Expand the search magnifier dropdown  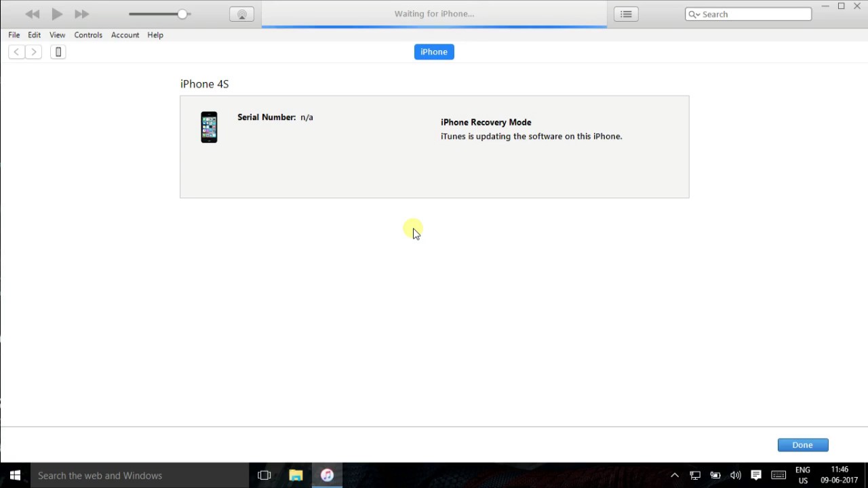(694, 14)
